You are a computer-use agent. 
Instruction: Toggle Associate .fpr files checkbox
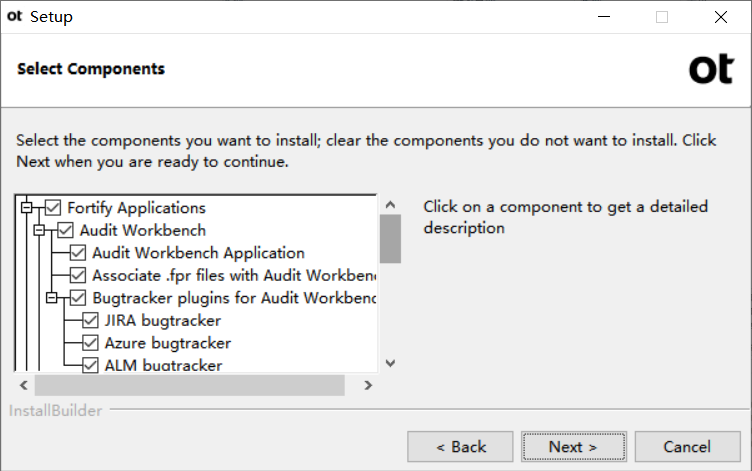78,275
